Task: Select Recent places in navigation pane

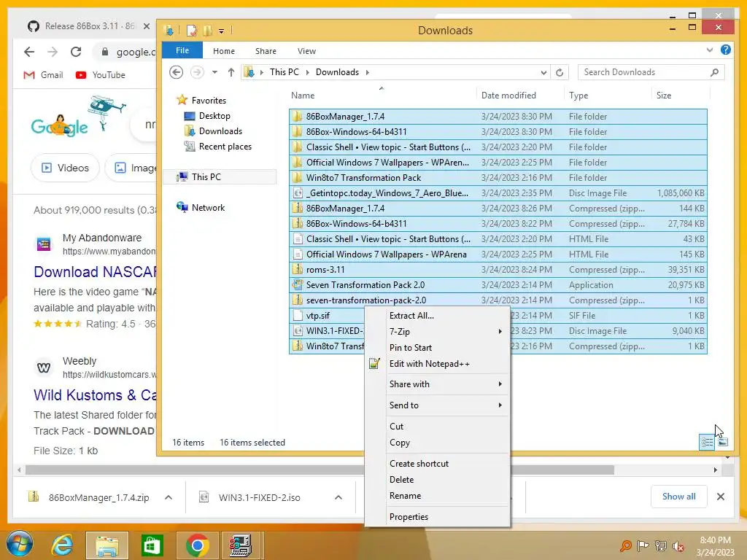Action: pyautogui.click(x=225, y=146)
